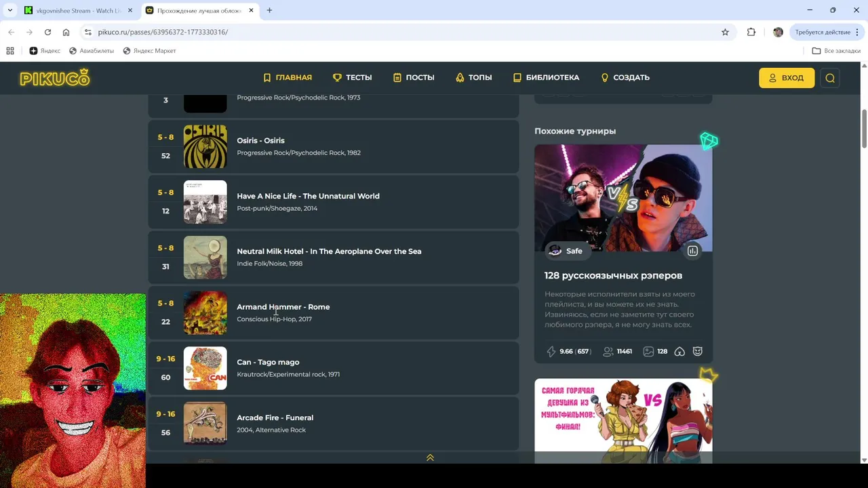Bookmark this page with the star icon

725,32
